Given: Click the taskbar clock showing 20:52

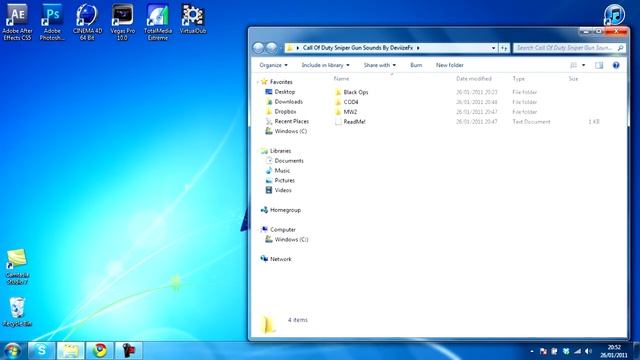Looking at the screenshot, I should (x=613, y=351).
